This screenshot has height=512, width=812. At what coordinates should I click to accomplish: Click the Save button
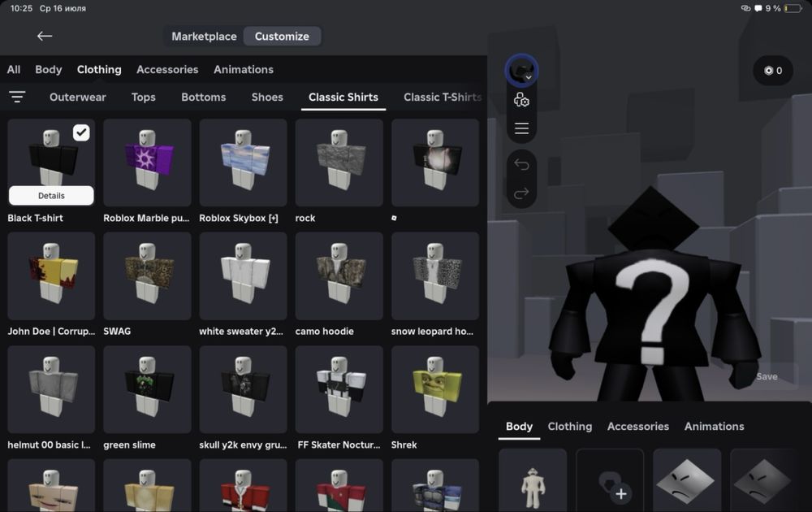click(767, 377)
